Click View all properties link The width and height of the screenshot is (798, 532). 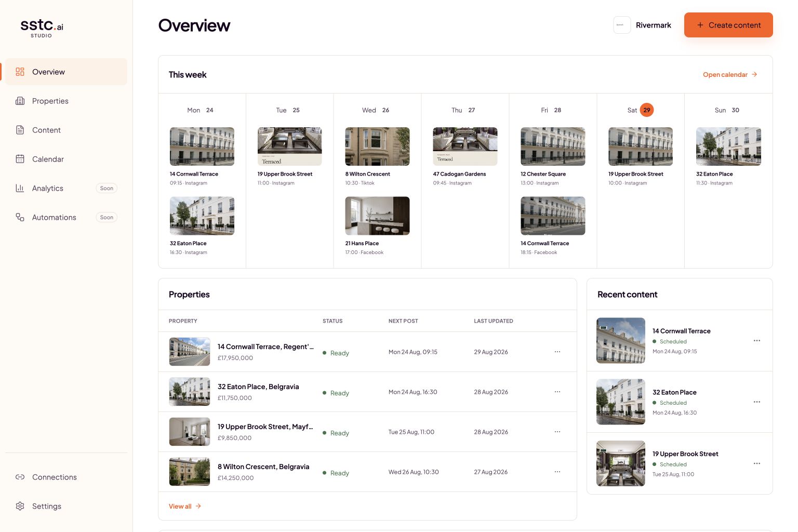pos(185,507)
